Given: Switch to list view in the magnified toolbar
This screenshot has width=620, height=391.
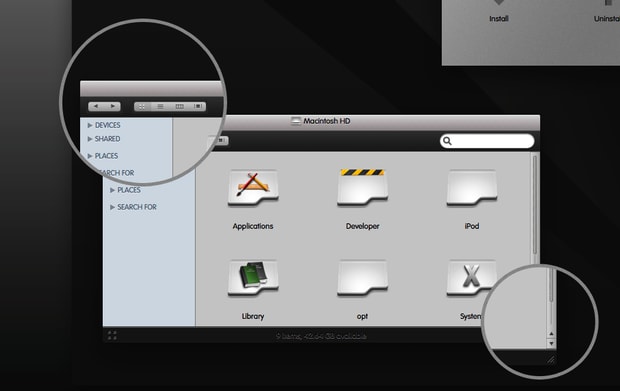Looking at the screenshot, I should (160, 106).
